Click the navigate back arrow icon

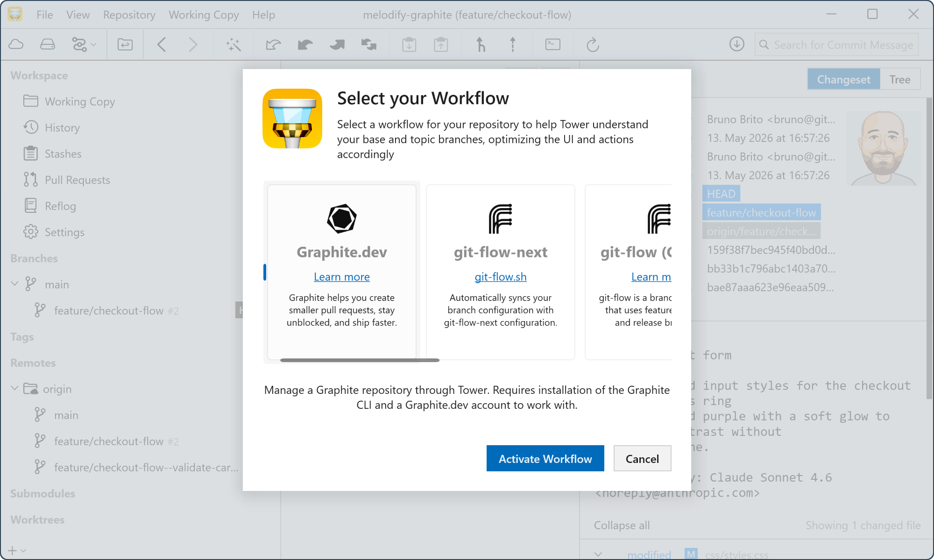tap(162, 45)
